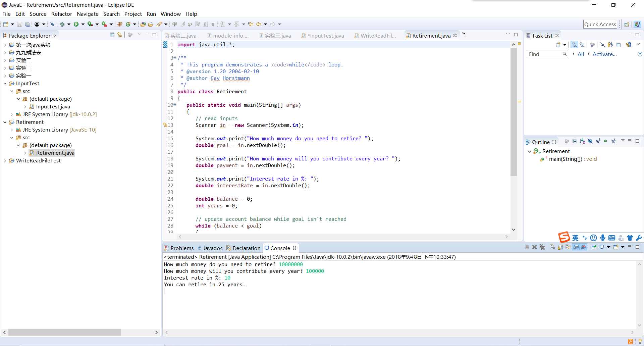644x346 pixels.
Task: Toggle Scheduled view in Task List
Action: [582, 45]
